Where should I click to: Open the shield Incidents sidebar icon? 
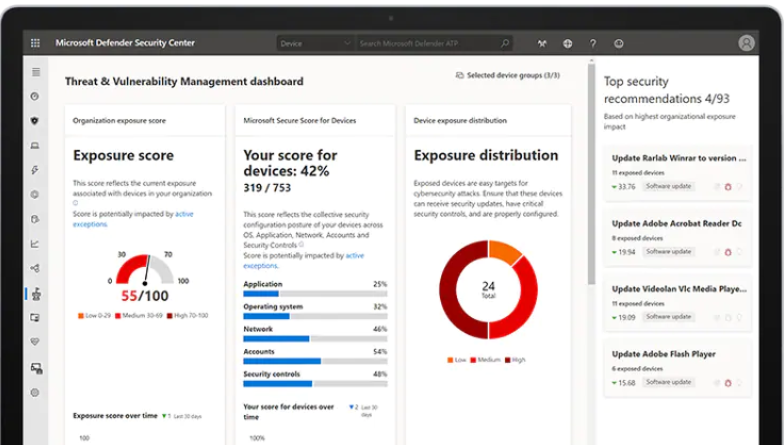[34, 120]
